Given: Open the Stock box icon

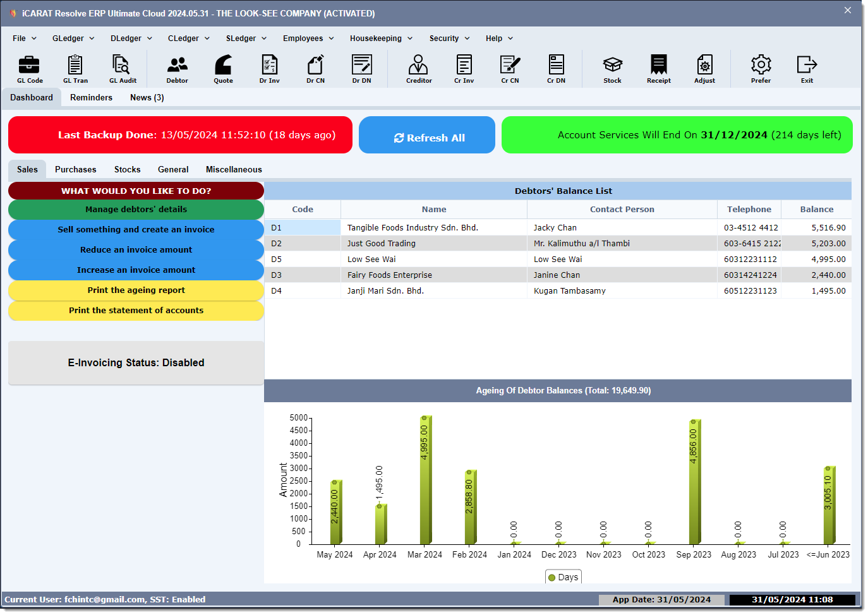Looking at the screenshot, I should pos(612,69).
